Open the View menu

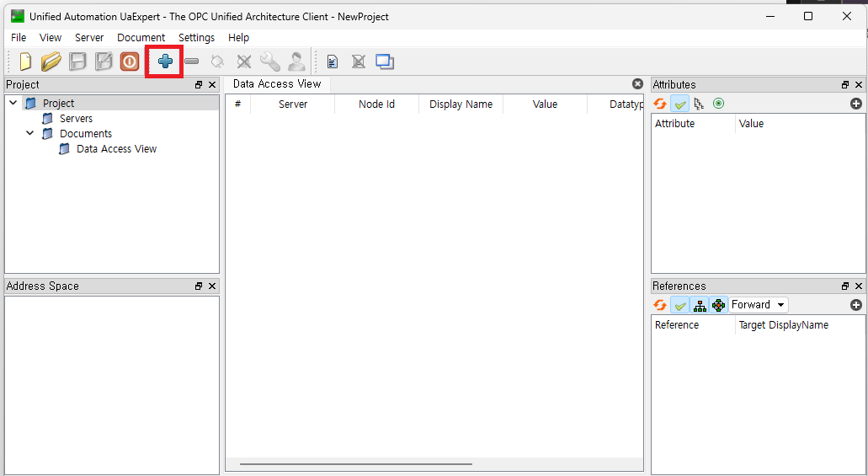click(x=51, y=38)
